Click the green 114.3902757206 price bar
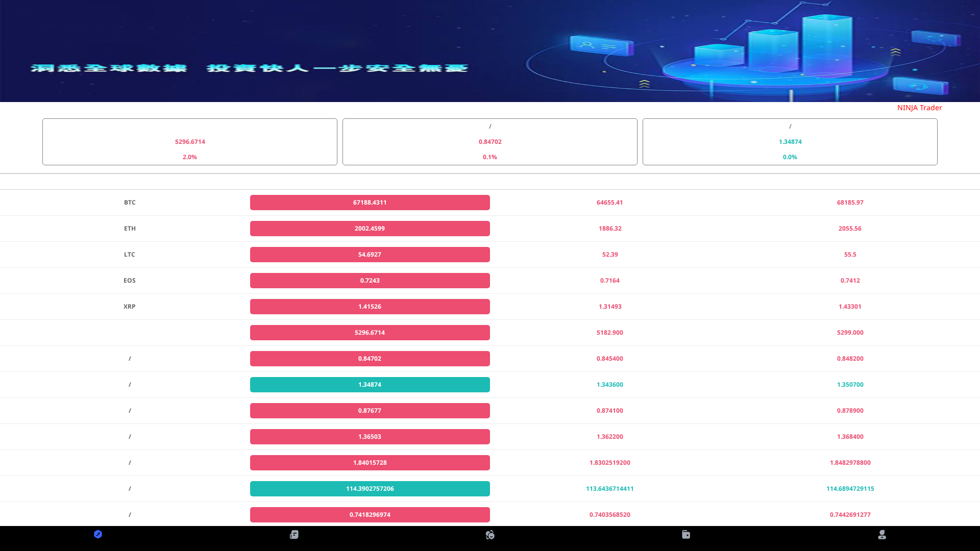980x551 pixels. point(370,488)
